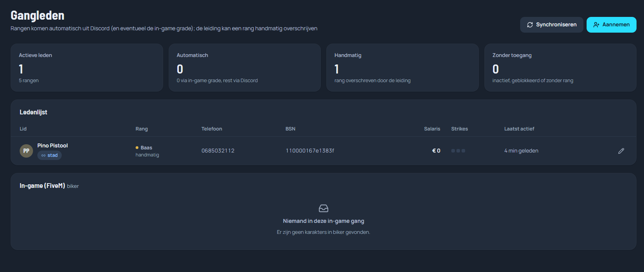Click the Lid column header
The width and height of the screenshot is (644, 272).
click(x=23, y=129)
